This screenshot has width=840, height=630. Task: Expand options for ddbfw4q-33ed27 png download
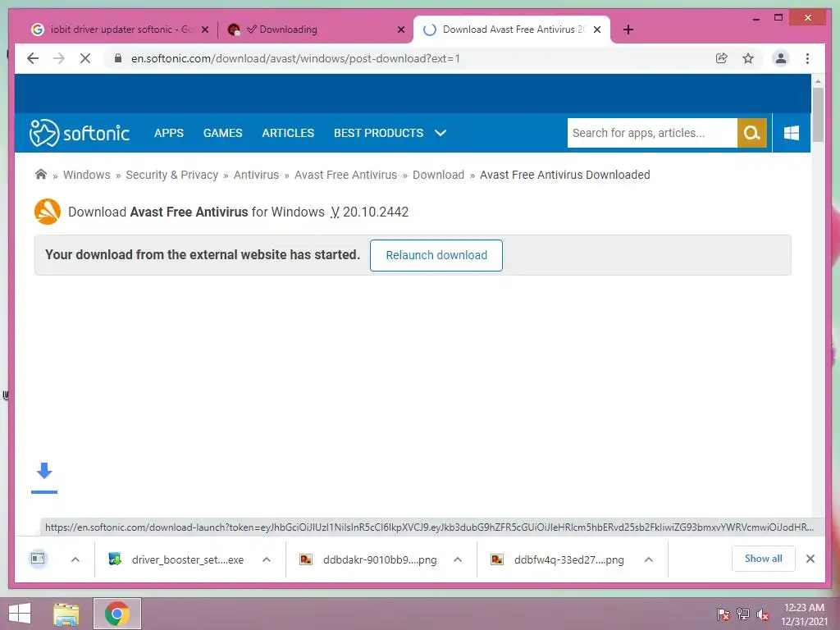pos(649,559)
